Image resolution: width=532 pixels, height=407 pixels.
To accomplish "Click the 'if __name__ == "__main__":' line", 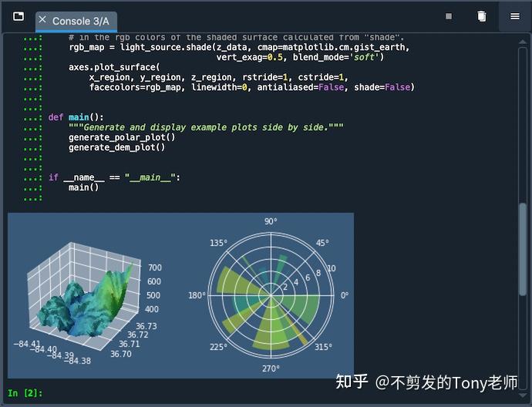I will coord(114,178).
